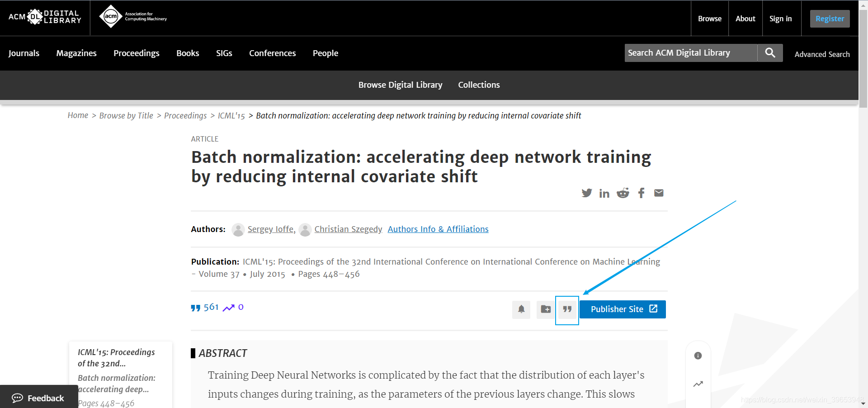
Task: Open the Feedback chat button
Action: 39,398
